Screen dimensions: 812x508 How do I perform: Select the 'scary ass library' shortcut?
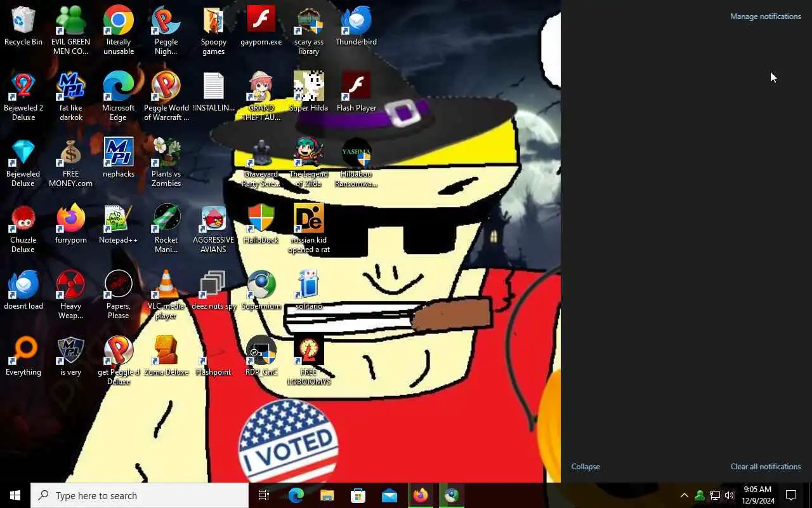pos(309,30)
